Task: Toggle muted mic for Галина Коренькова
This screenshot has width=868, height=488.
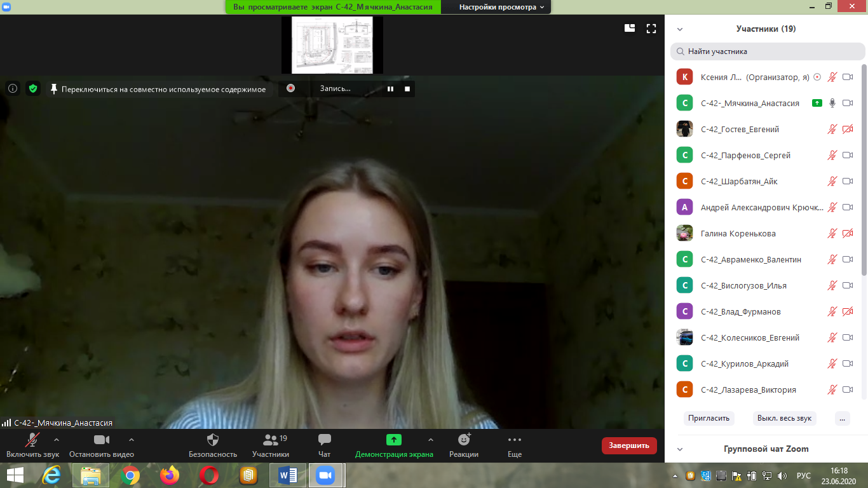Action: coord(832,233)
